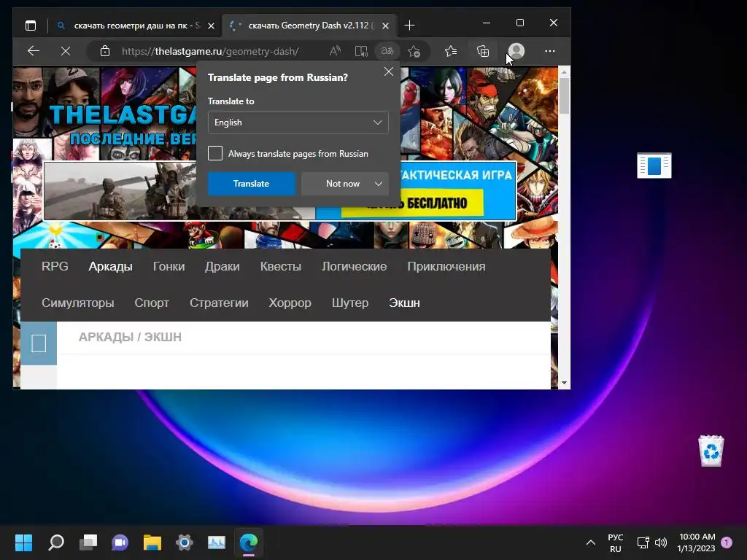
Task: Open the Стратегии category link
Action: coord(219,303)
